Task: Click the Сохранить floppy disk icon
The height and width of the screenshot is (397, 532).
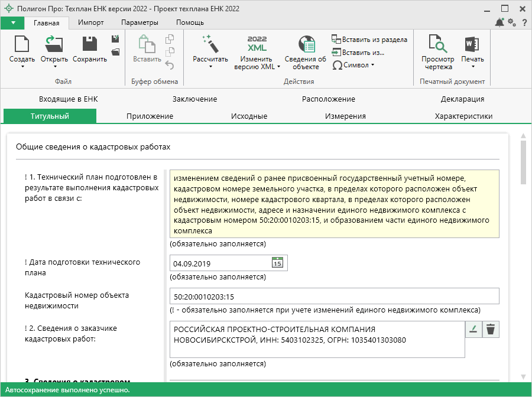Action: click(89, 44)
